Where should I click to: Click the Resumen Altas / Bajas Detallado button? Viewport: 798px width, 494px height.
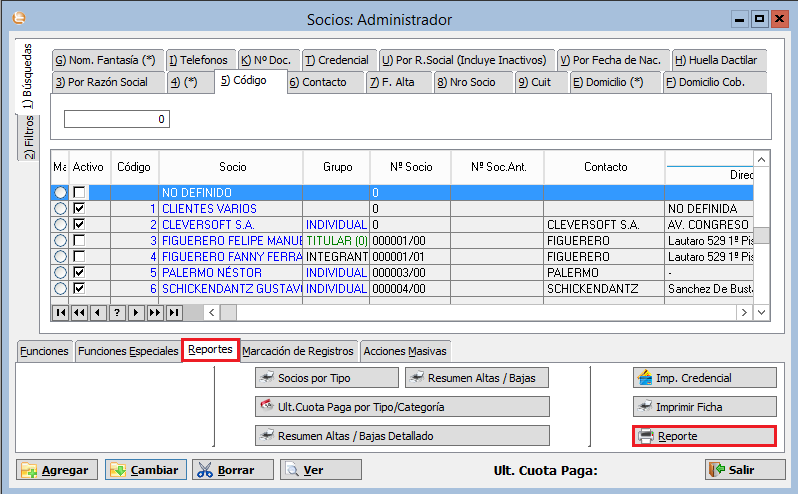(x=403, y=436)
